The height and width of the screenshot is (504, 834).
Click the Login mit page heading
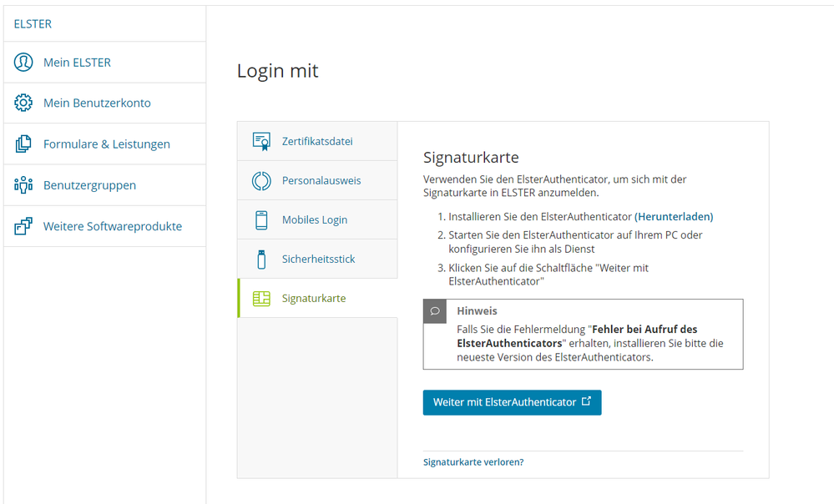(278, 71)
